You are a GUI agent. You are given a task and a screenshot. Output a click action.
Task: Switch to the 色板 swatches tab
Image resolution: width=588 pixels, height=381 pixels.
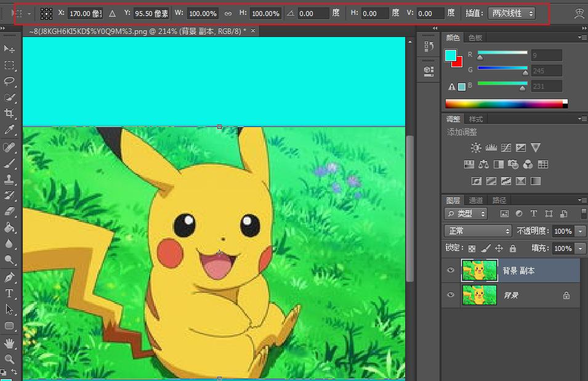click(x=475, y=38)
